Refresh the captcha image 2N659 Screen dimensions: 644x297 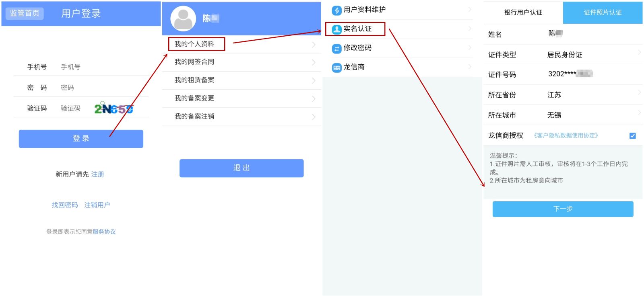(114, 108)
